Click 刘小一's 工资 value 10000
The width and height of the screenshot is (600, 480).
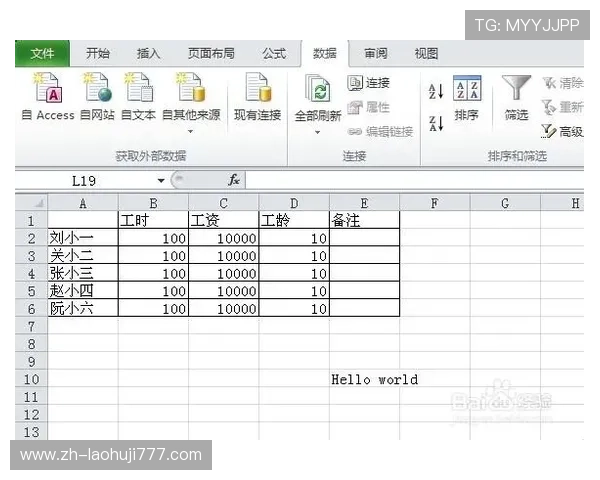coord(224,238)
